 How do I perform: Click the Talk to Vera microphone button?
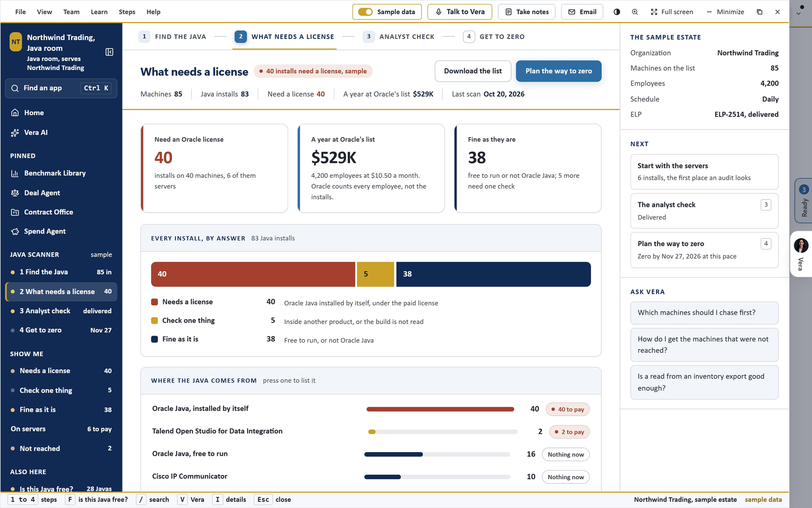coord(460,12)
